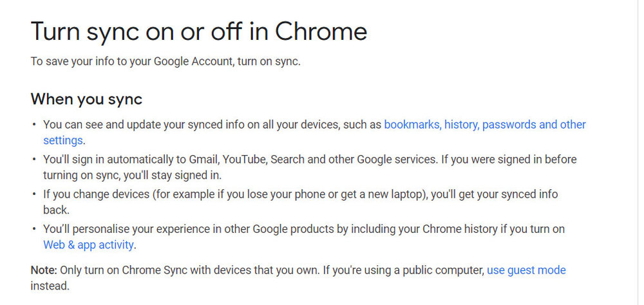Click the bold "Note:" label

44,270
